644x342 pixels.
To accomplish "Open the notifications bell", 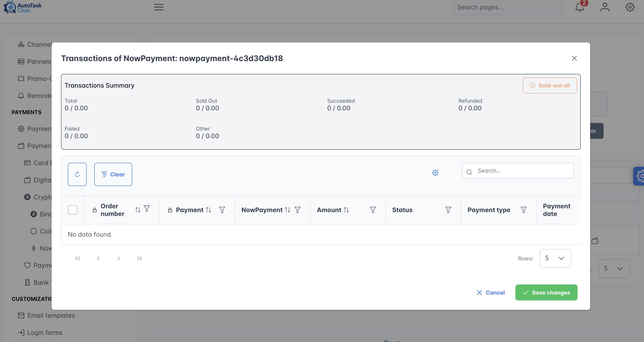I will coord(580,7).
